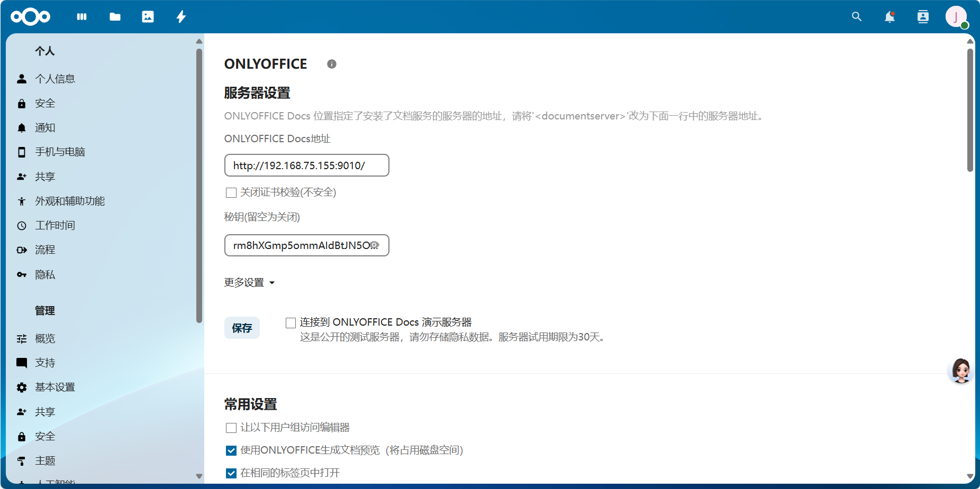The image size is (980, 489).
Task: Click the 保存 button
Action: point(242,328)
